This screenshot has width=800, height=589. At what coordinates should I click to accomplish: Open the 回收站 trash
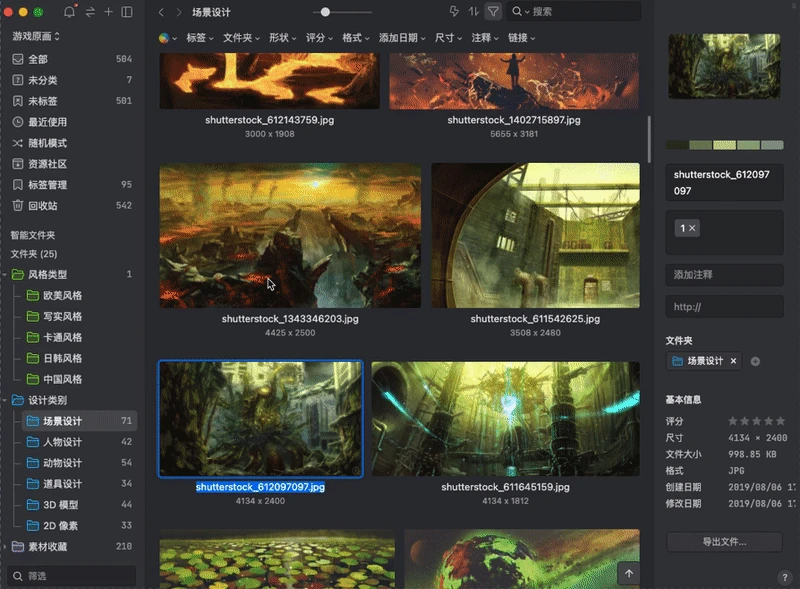point(72,206)
